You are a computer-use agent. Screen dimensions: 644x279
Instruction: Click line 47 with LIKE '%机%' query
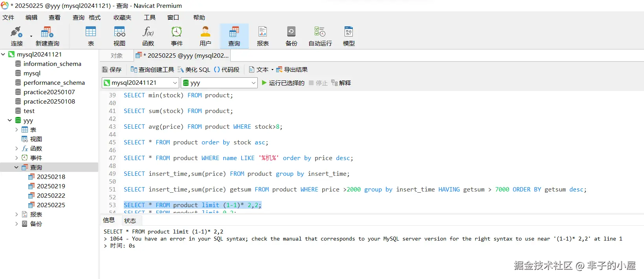tap(238, 158)
